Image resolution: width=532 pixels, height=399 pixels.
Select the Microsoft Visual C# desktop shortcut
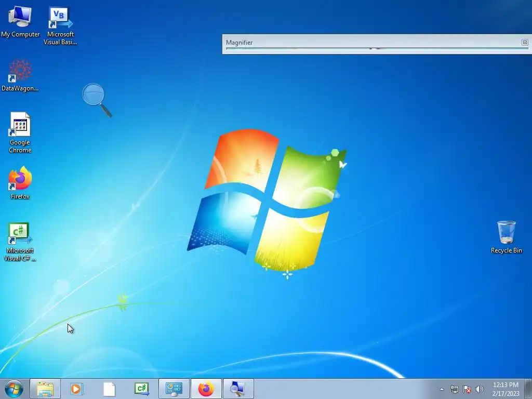(20, 242)
